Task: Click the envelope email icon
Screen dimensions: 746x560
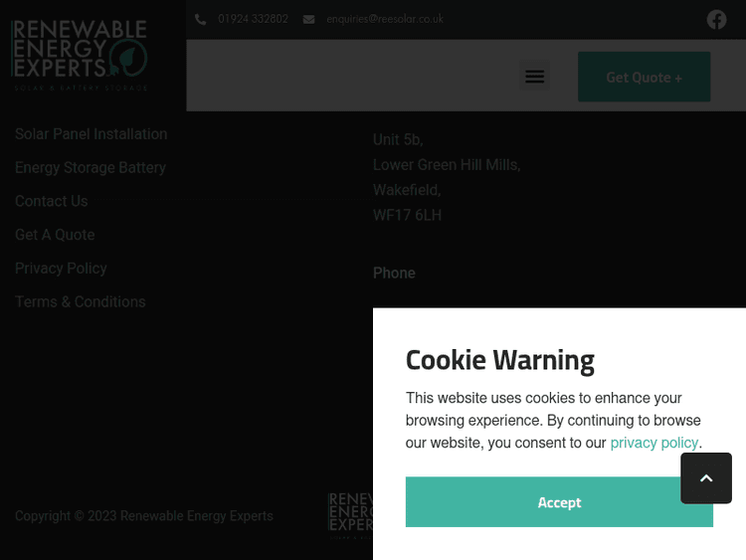Action: tap(309, 19)
